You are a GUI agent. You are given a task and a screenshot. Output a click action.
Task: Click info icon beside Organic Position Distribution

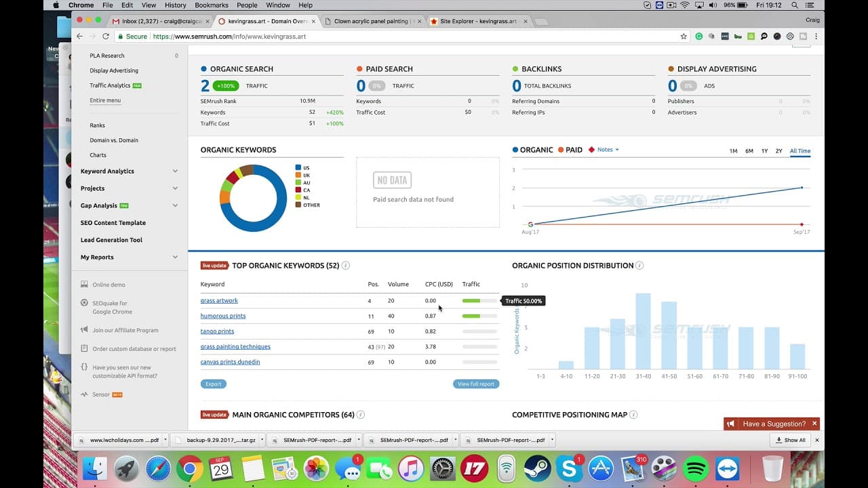[x=639, y=266]
